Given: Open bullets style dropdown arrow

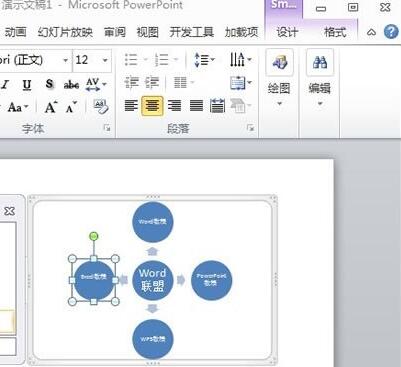Looking at the screenshot, I should tap(145, 60).
